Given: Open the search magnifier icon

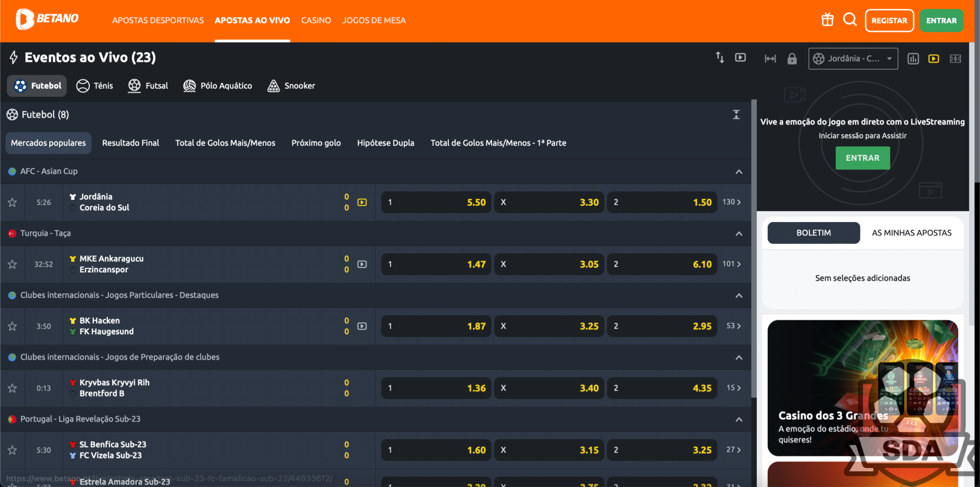Looking at the screenshot, I should pos(849,20).
